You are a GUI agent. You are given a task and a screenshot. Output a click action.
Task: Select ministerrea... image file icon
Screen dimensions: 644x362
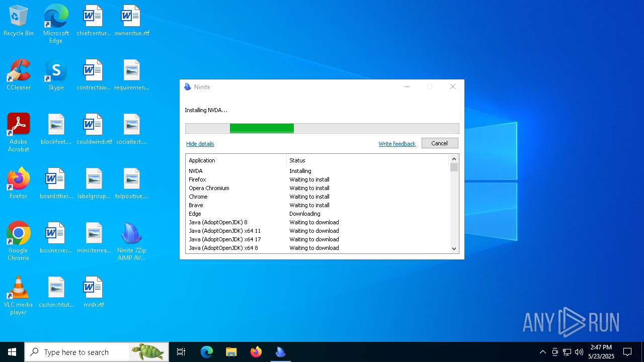[94, 238]
